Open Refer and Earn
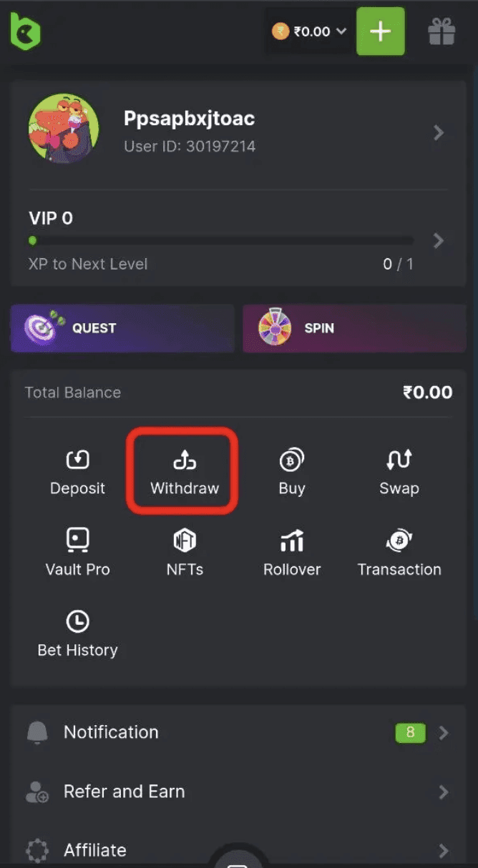Viewport: 478px width, 868px height. point(124,791)
